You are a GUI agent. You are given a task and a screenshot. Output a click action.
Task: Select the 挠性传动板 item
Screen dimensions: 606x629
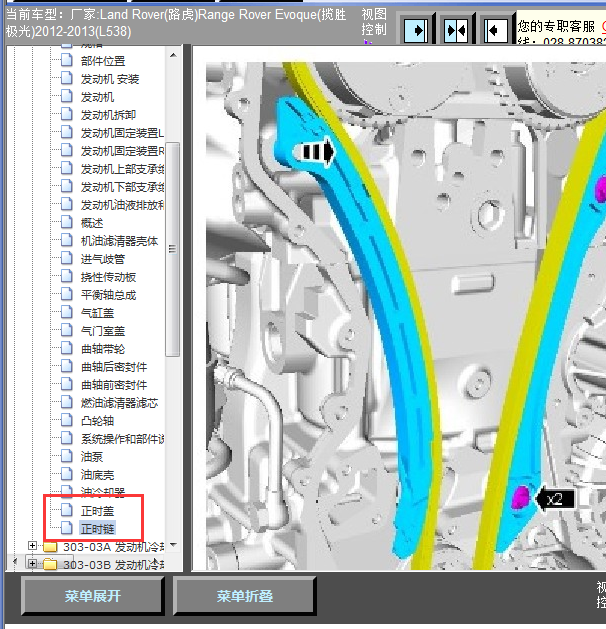click(108, 277)
